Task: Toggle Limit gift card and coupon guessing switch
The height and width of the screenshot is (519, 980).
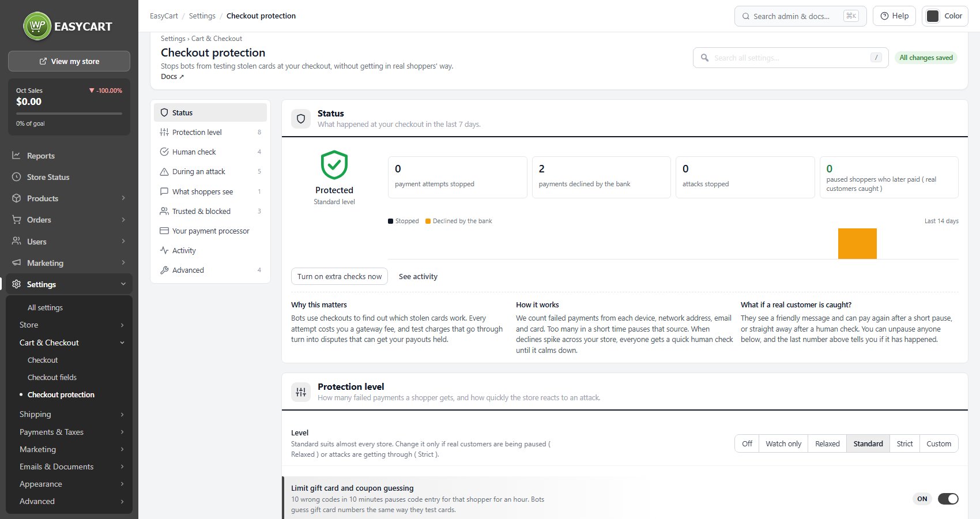Action: pos(948,499)
